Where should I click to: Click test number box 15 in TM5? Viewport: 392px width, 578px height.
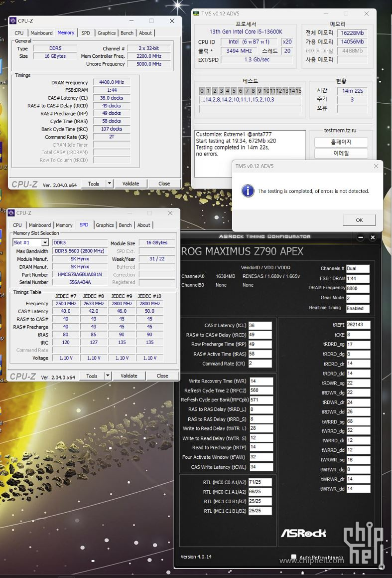tap(298, 91)
